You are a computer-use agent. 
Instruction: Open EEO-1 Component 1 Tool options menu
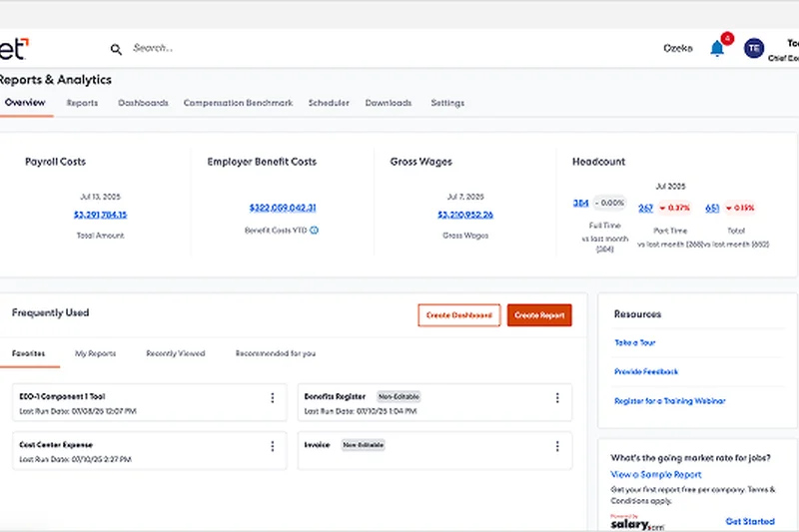coord(272,397)
